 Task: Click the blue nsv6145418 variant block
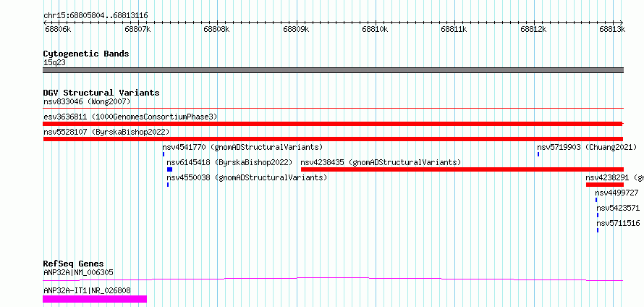click(x=169, y=169)
